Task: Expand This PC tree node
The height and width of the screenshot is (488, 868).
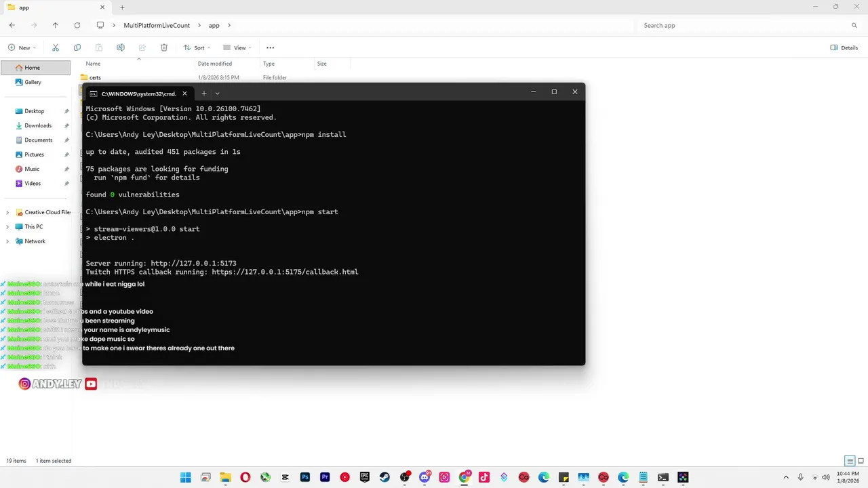Action: click(x=7, y=226)
